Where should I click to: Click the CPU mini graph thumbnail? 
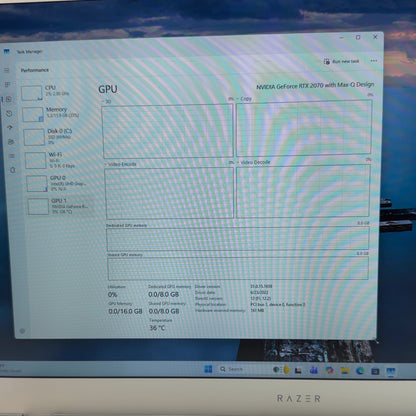(x=32, y=93)
